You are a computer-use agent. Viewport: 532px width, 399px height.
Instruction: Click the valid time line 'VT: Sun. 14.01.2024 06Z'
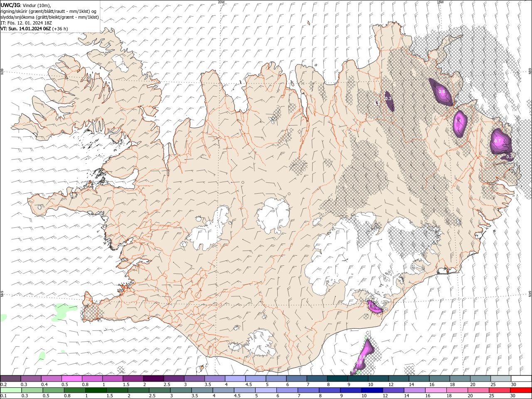26,29
